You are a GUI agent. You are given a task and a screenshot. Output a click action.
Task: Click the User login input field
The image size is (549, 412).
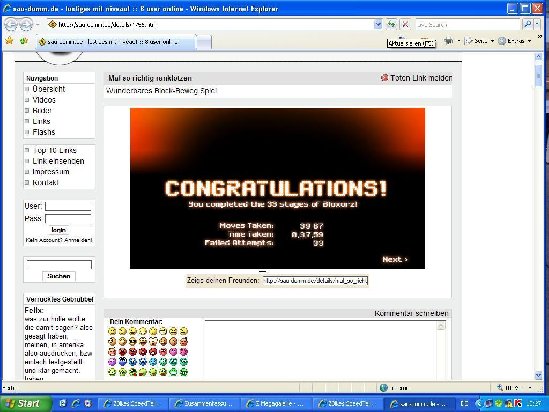click(68, 206)
